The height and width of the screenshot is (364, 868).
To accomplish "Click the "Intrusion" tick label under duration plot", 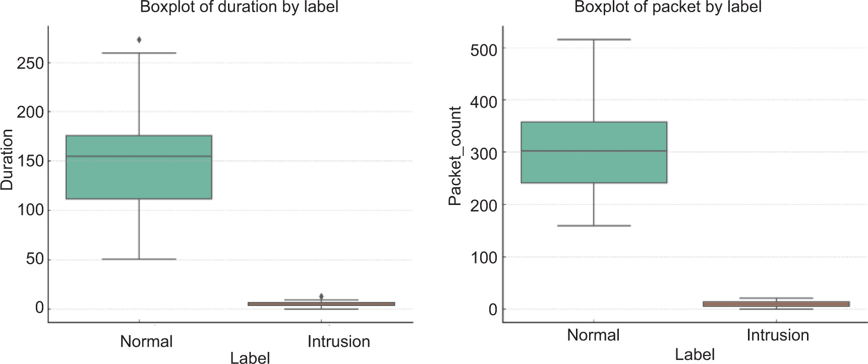I will (338, 342).
